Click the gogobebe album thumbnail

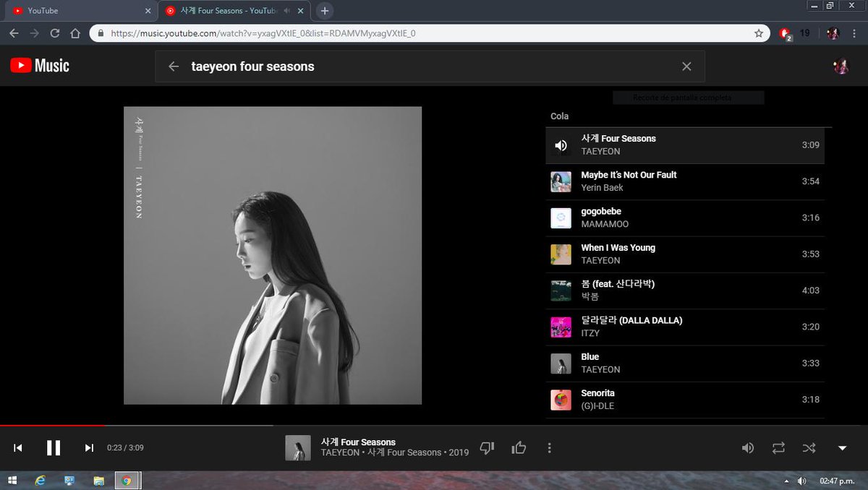[x=561, y=218]
